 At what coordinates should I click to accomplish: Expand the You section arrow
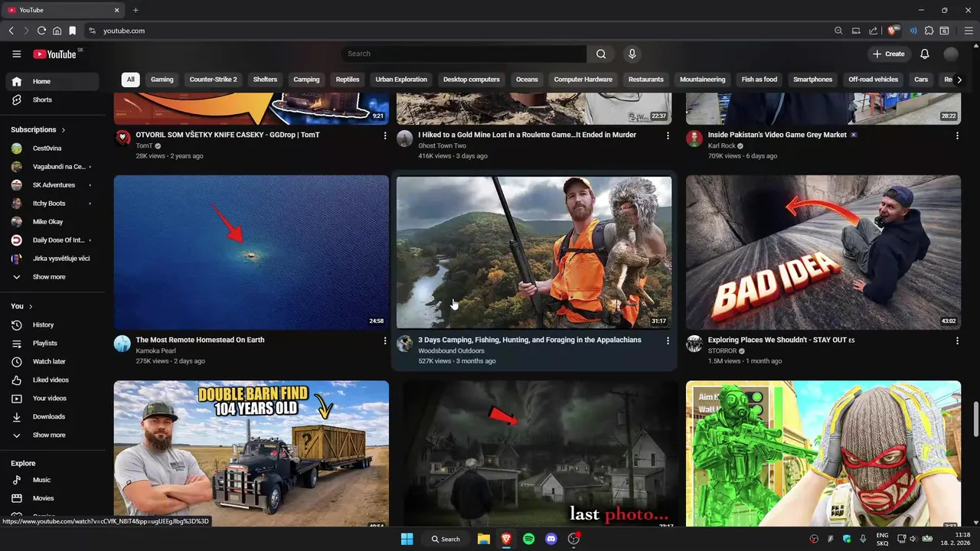click(x=31, y=306)
